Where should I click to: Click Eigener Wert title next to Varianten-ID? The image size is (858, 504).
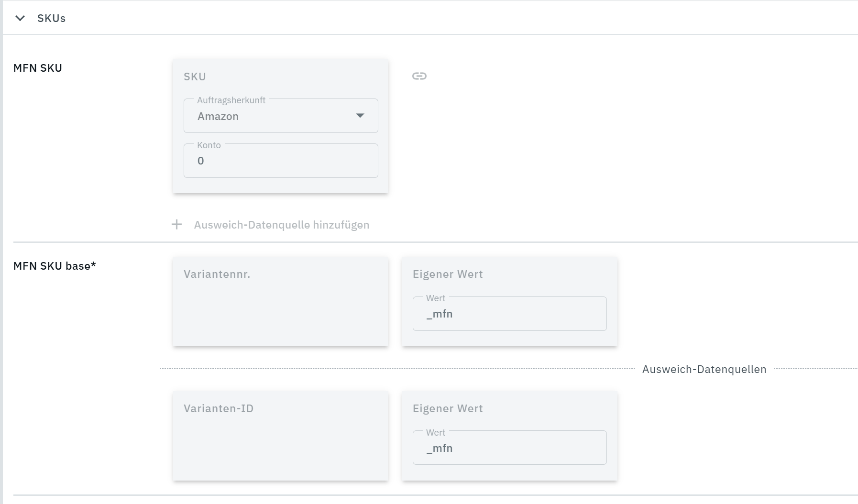click(448, 408)
